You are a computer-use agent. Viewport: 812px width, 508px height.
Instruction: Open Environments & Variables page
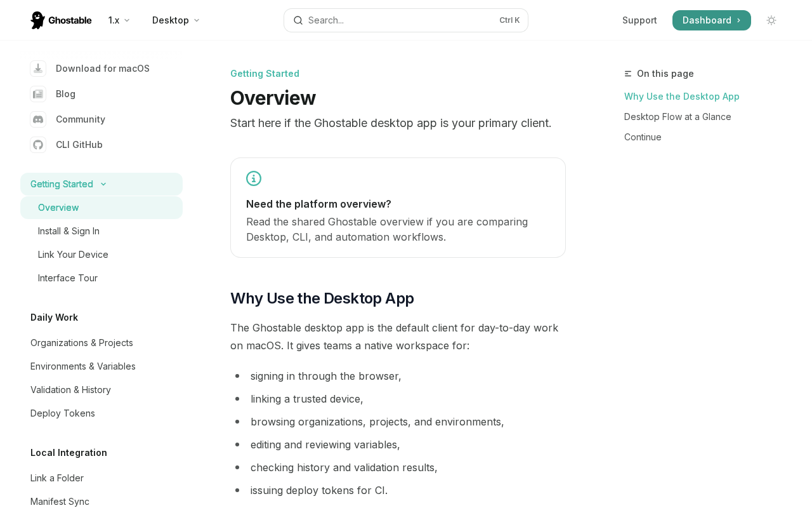click(x=83, y=366)
